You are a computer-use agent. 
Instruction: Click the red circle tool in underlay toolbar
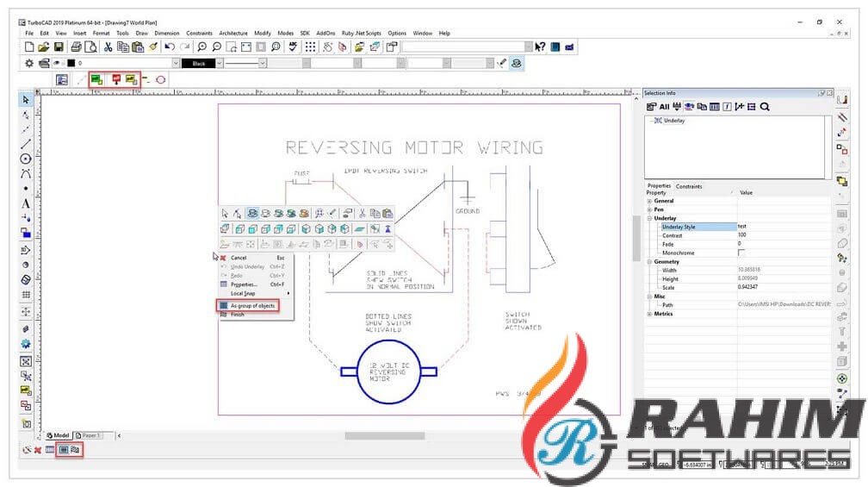(x=160, y=80)
